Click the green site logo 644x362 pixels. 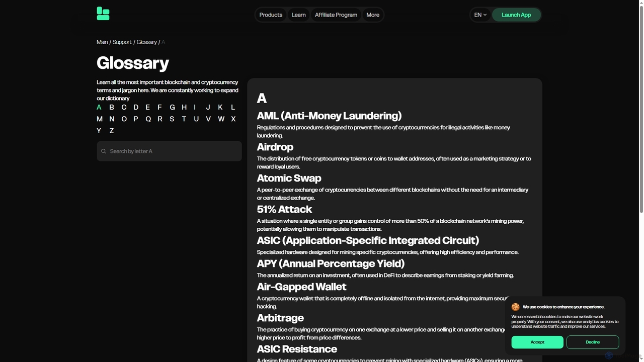(x=103, y=14)
